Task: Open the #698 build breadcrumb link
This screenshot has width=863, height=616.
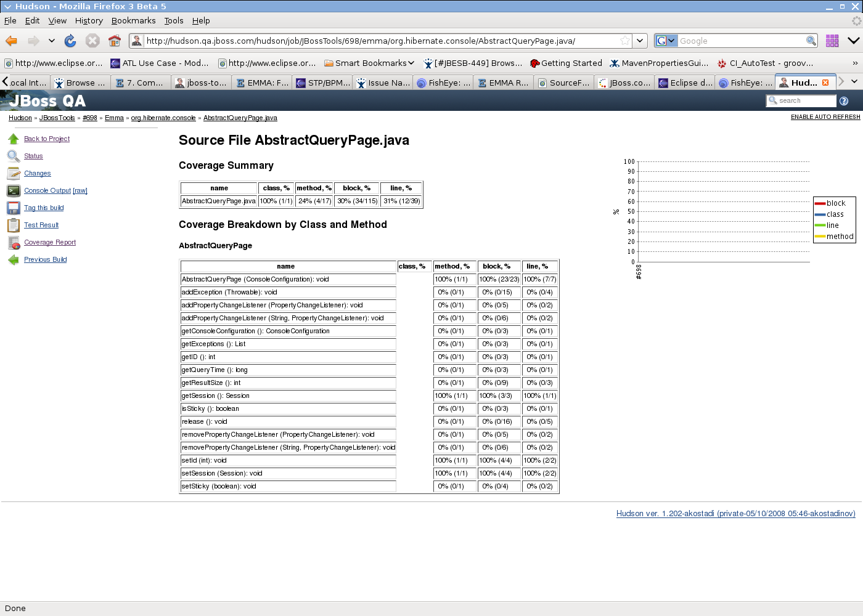Action: point(90,118)
